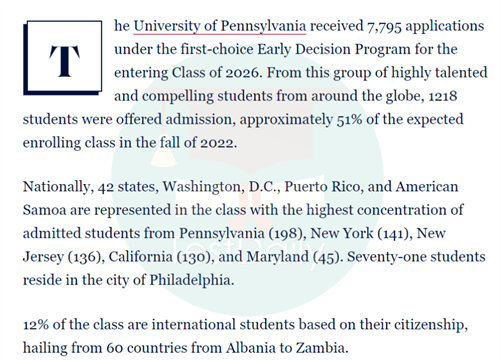
Task: Click the Pennsylvania (198) statistic
Action: click(x=243, y=233)
